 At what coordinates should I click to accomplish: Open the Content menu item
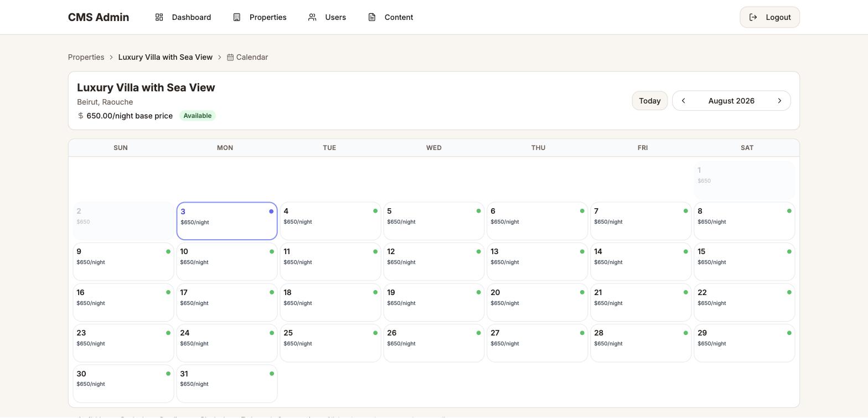click(391, 17)
